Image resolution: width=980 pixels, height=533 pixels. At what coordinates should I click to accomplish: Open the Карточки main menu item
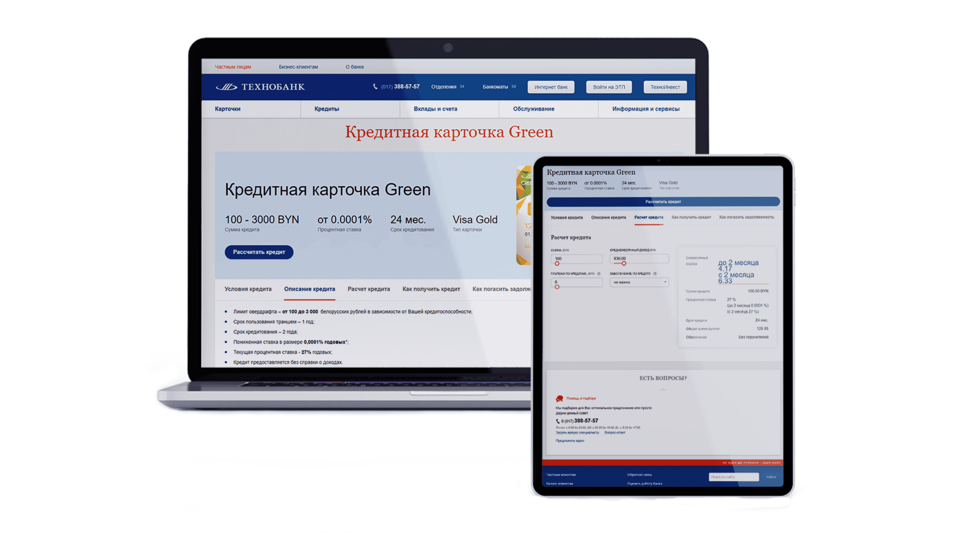(228, 109)
